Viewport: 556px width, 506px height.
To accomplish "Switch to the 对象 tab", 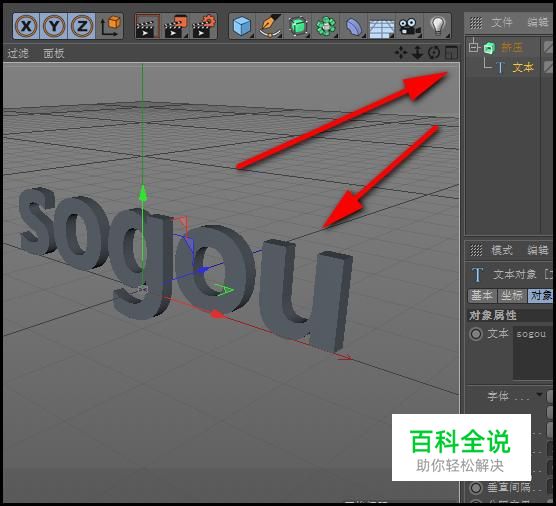I will click(541, 295).
